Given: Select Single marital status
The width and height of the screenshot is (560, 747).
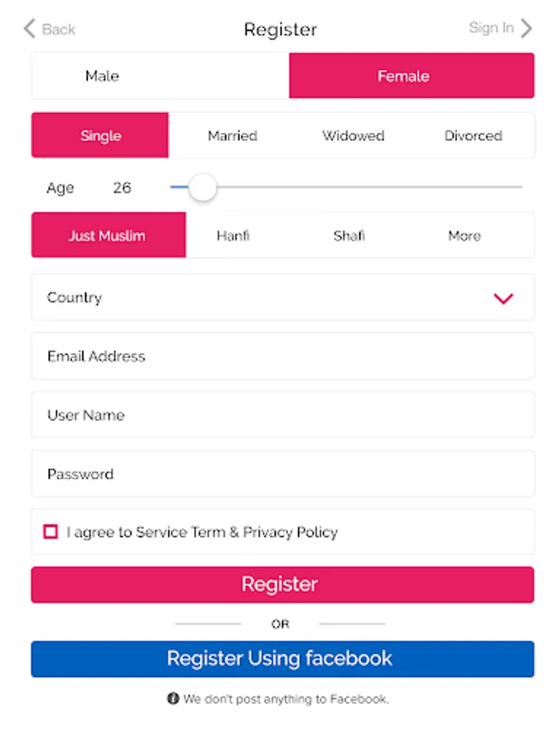Looking at the screenshot, I should coord(100,136).
